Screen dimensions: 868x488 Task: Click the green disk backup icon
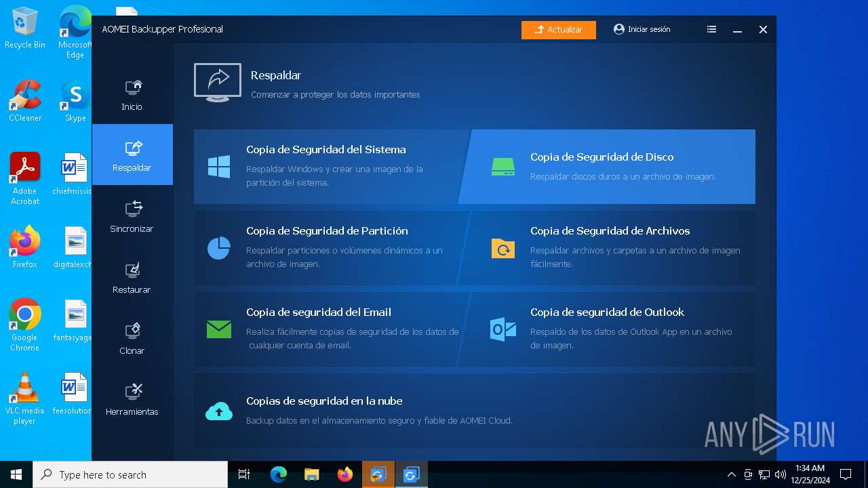(503, 167)
